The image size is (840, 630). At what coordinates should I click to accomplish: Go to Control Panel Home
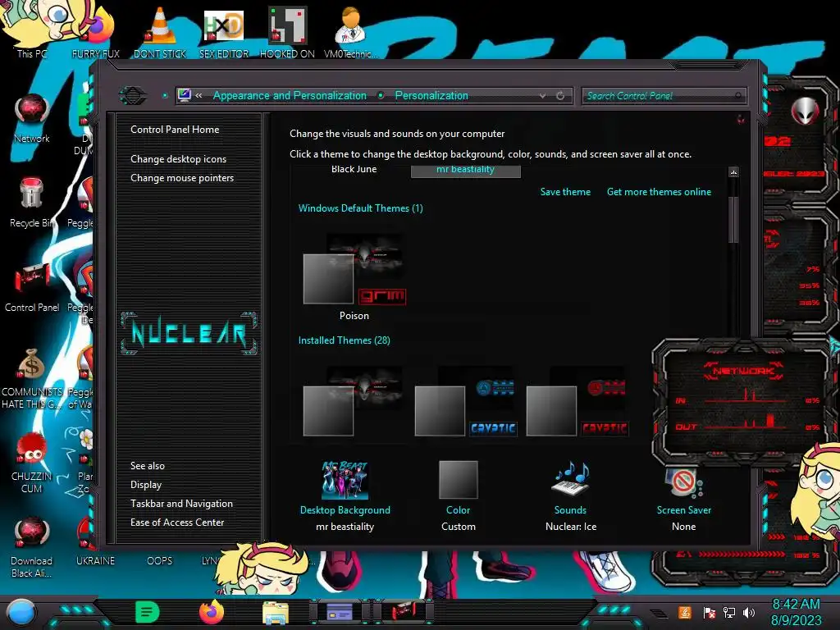click(175, 130)
